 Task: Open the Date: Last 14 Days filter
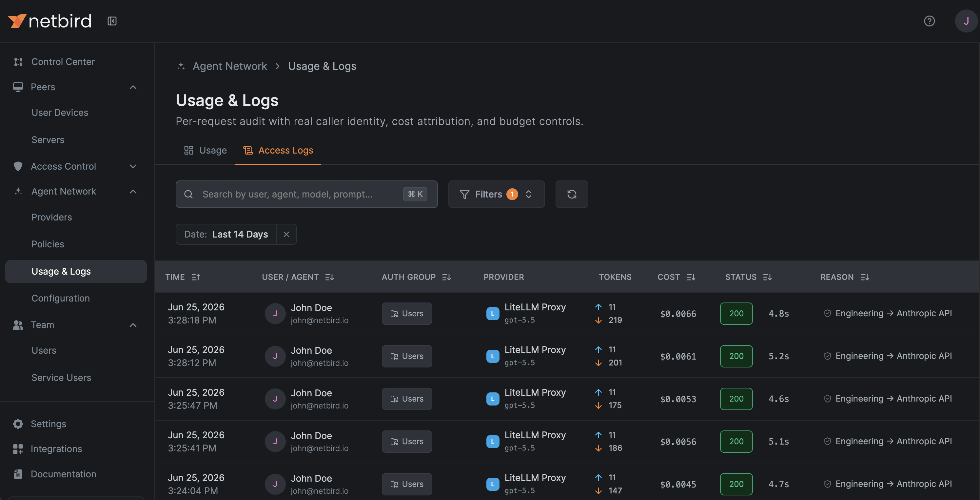(226, 234)
